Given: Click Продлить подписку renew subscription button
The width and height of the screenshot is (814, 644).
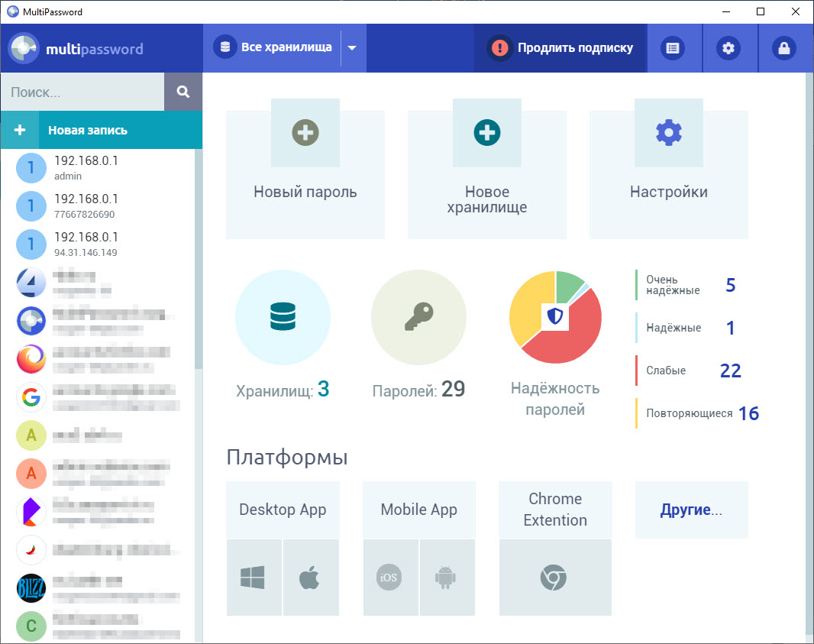Looking at the screenshot, I should point(560,48).
